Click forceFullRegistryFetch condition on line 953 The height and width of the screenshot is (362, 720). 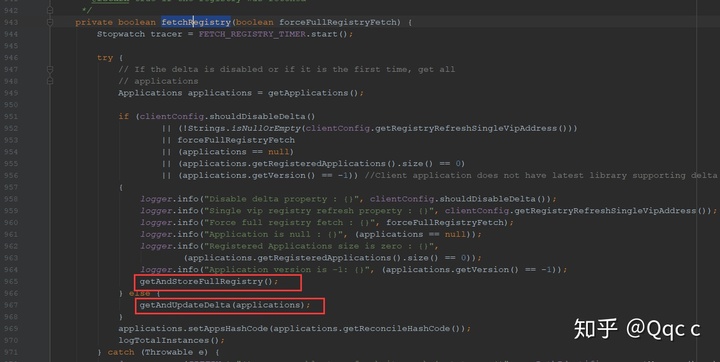pyautogui.click(x=236, y=140)
